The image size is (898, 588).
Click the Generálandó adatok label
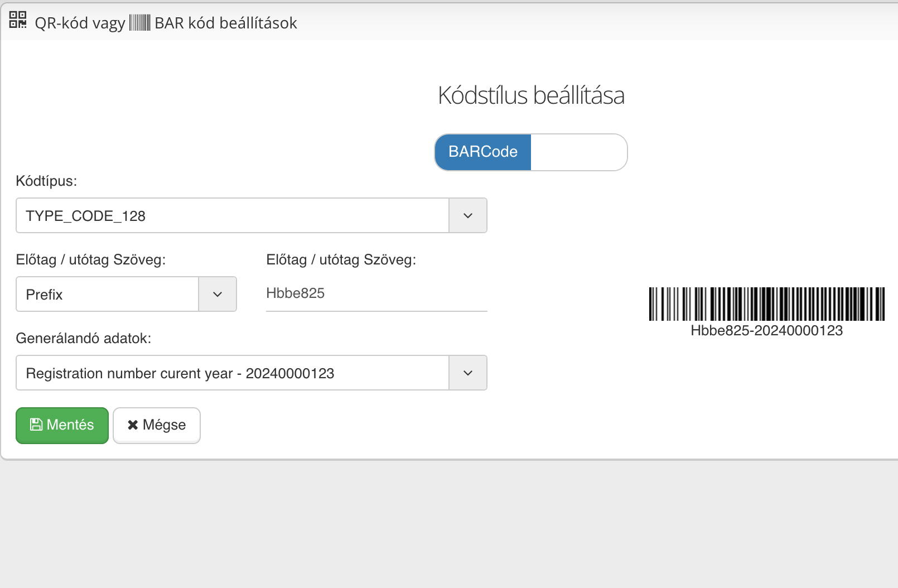coord(84,339)
